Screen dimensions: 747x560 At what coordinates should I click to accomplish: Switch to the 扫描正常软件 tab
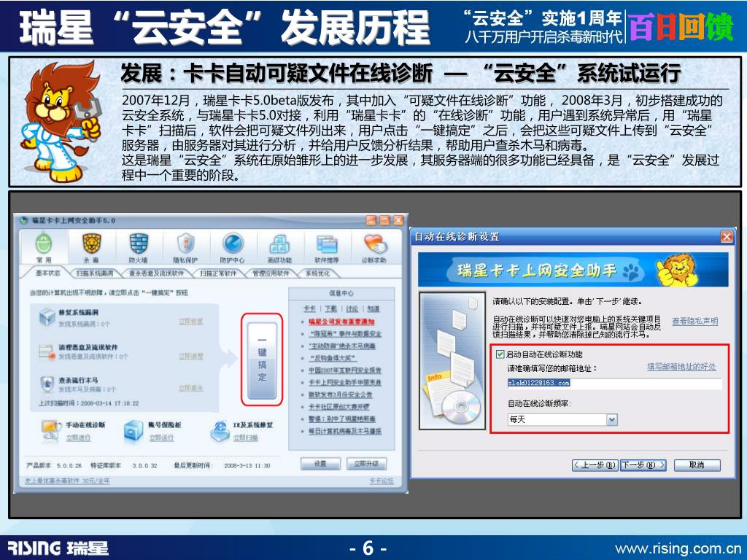click(x=218, y=273)
